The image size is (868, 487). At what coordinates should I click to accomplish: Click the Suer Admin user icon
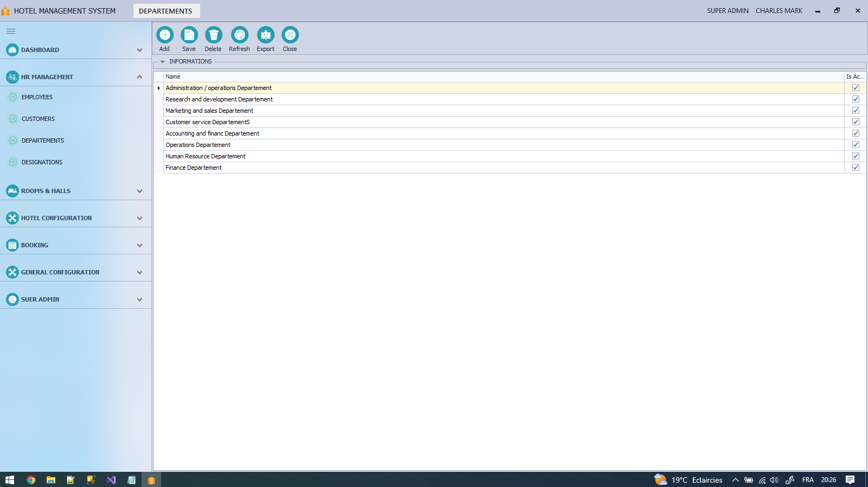12,299
